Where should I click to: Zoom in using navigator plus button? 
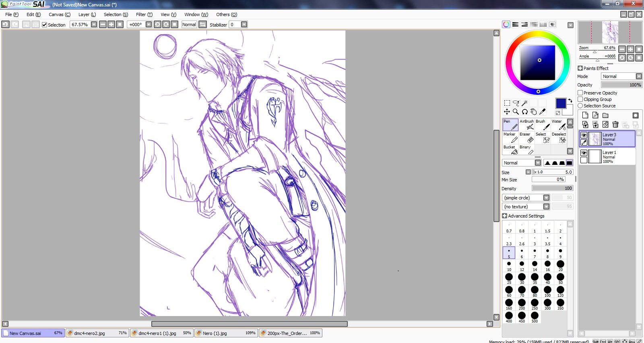click(630, 49)
